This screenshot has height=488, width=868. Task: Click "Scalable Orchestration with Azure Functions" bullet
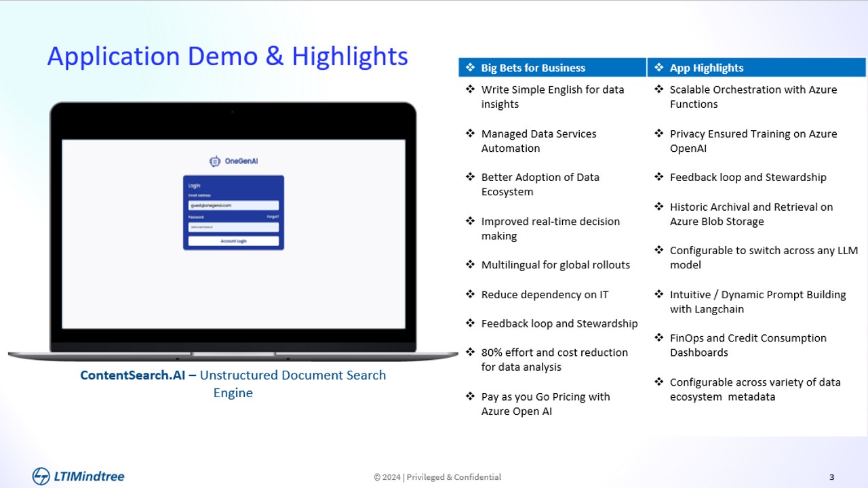[x=753, y=97]
